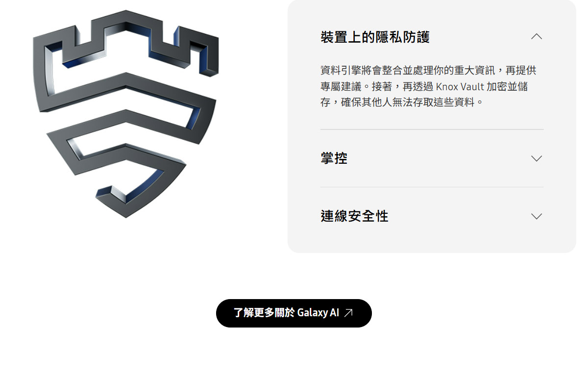588x379 pixels.
Task: Click the divider line above 連線安全性
Action: click(x=432, y=187)
